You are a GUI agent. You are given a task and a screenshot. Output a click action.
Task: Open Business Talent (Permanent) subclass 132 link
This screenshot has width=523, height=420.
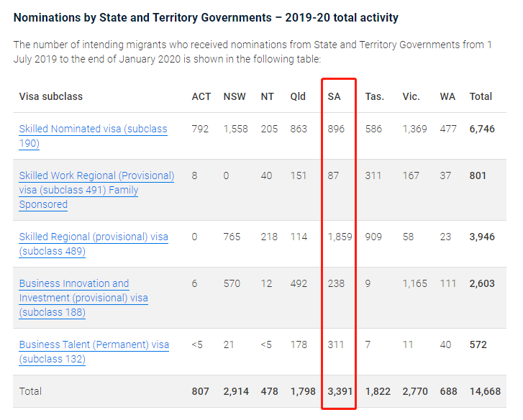(x=94, y=352)
